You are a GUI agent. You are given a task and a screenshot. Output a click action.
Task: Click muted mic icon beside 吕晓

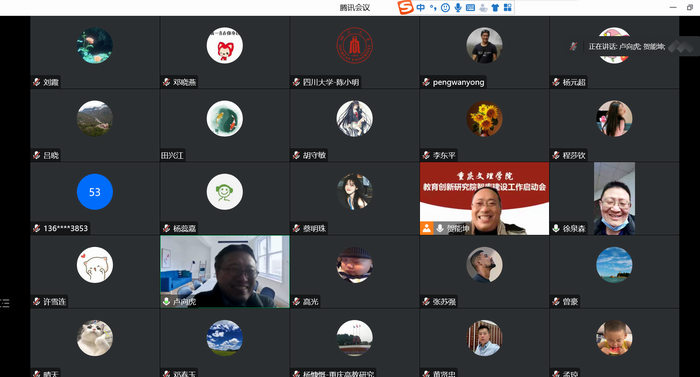36,155
